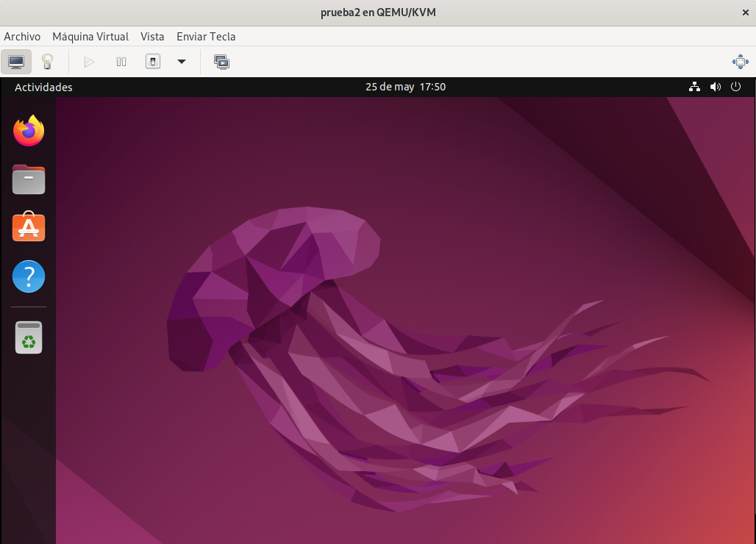Open the Help icon in dock
756x544 pixels.
[x=29, y=276]
